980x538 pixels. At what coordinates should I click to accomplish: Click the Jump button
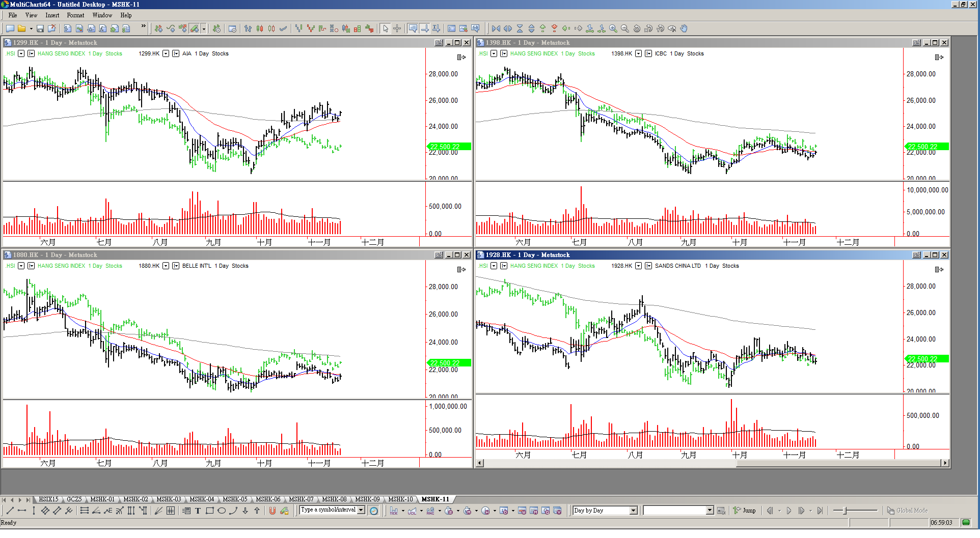745,511
